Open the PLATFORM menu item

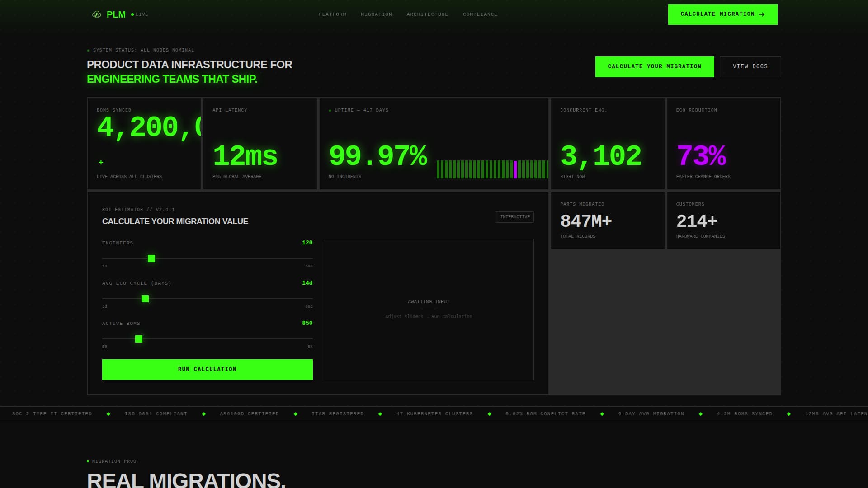332,14
